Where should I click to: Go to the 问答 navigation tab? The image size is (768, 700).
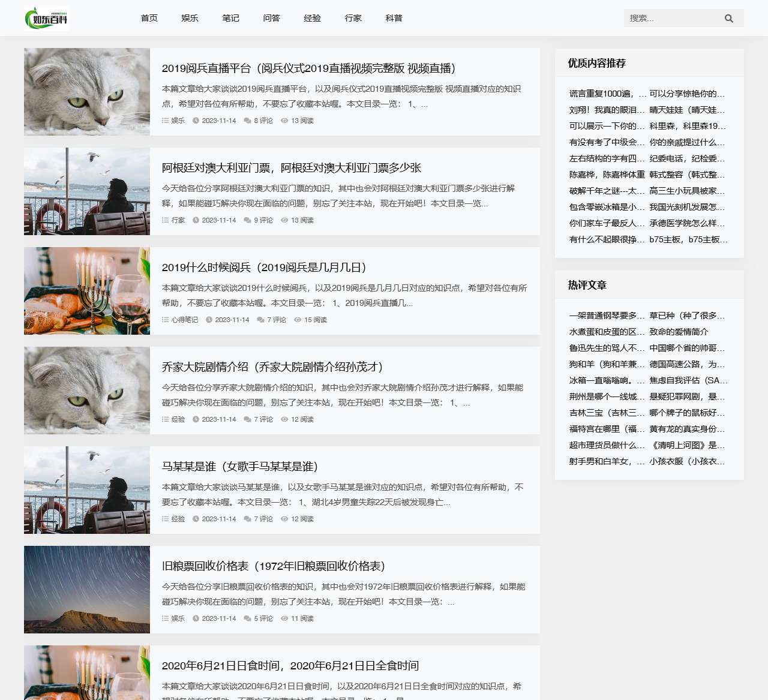[271, 18]
